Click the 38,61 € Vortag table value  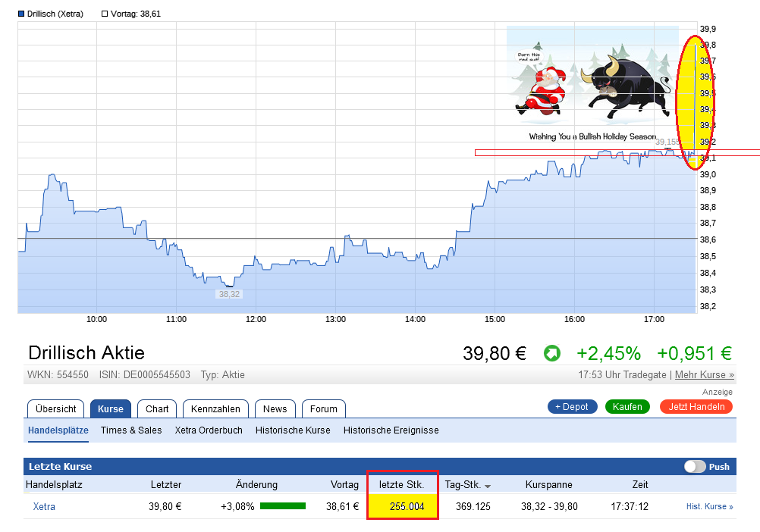coord(342,507)
